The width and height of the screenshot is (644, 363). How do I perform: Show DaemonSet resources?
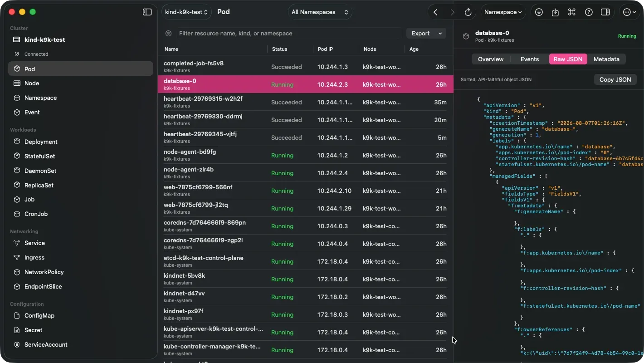81,171
